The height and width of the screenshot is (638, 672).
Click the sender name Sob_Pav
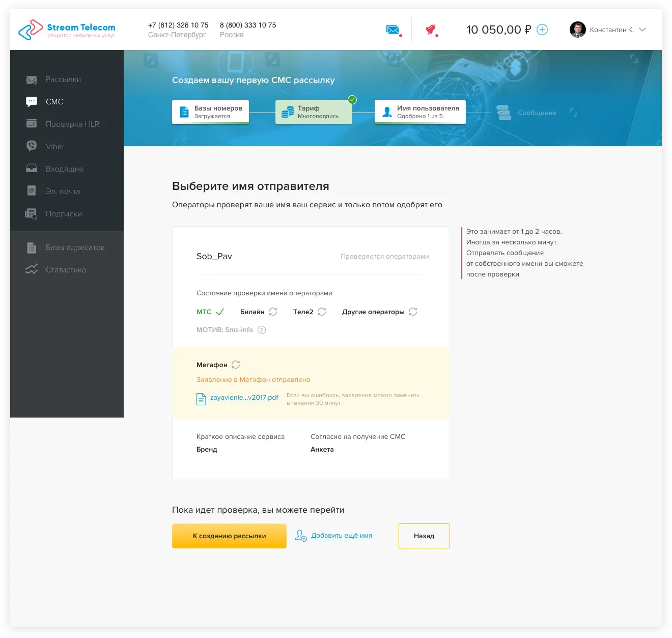[214, 256]
